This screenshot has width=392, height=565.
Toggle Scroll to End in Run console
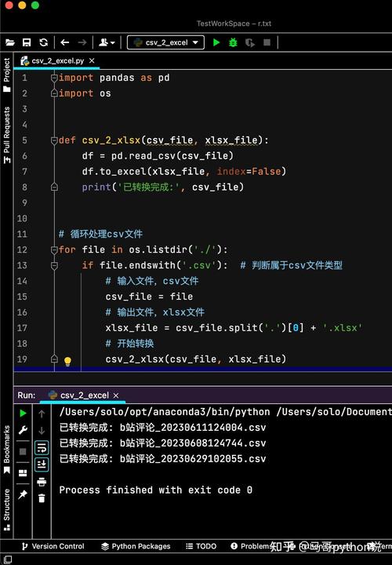[x=42, y=464]
